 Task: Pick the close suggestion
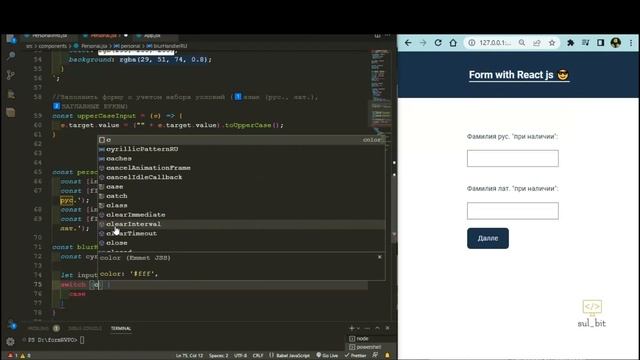[x=241, y=243]
